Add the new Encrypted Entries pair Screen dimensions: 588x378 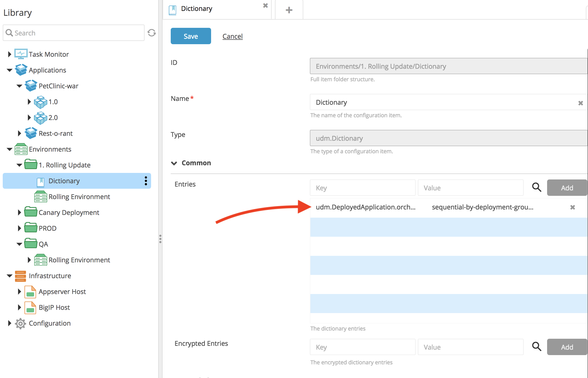click(x=567, y=347)
